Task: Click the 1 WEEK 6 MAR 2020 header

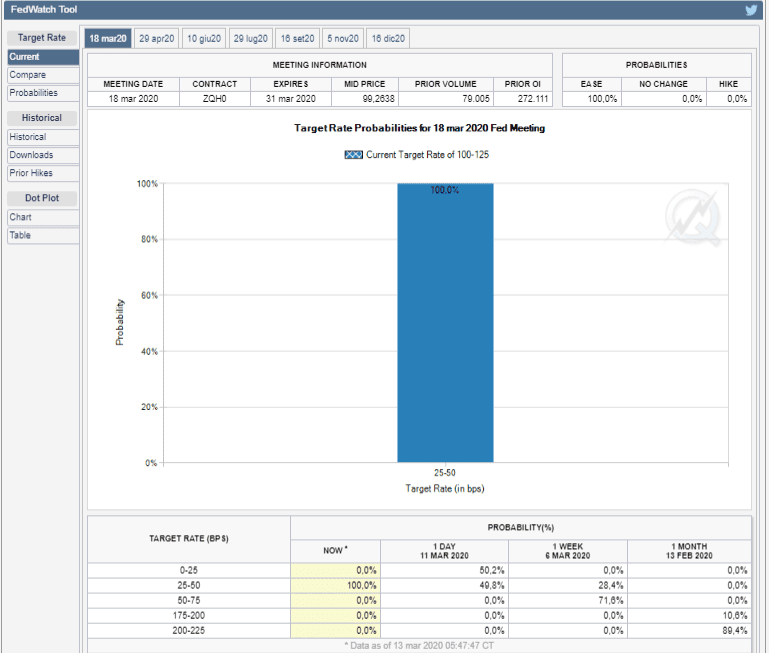Action: coord(568,551)
